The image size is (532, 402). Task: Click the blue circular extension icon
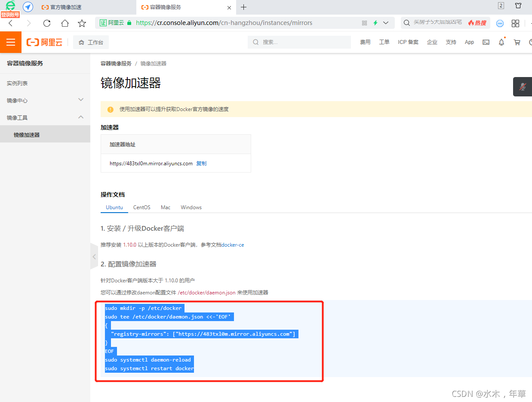click(500, 23)
